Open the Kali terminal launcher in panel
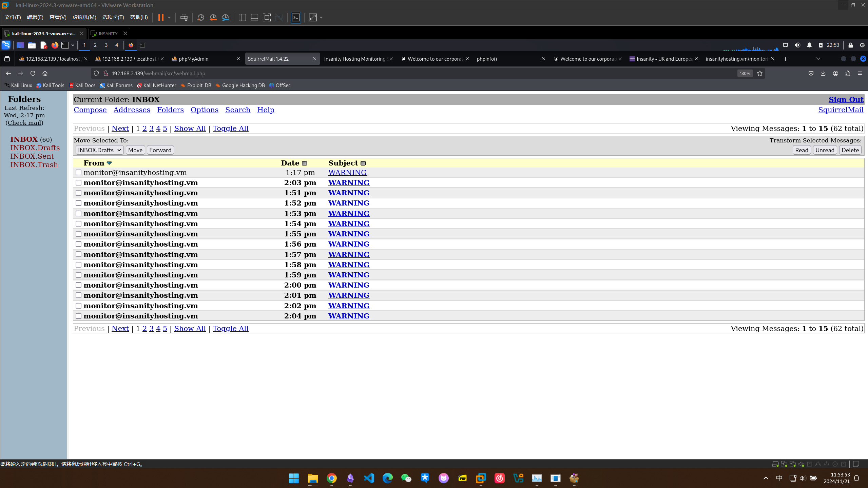868x488 pixels. [x=65, y=45]
